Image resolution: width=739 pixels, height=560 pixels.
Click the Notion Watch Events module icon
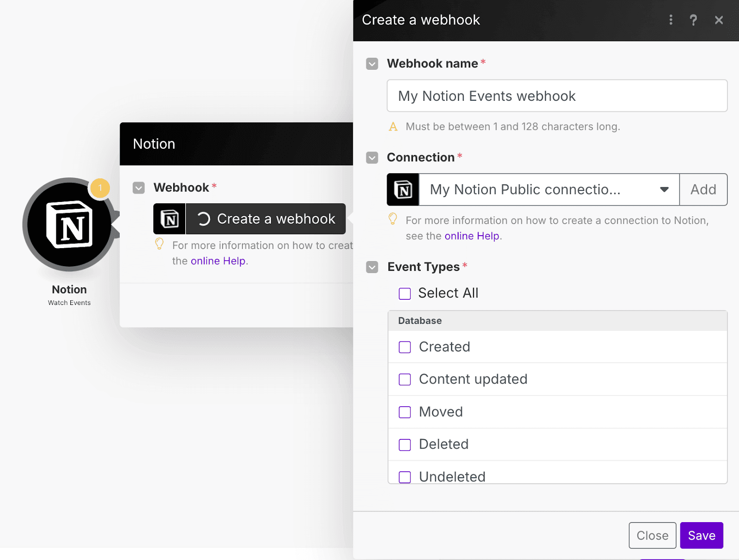[69, 225]
